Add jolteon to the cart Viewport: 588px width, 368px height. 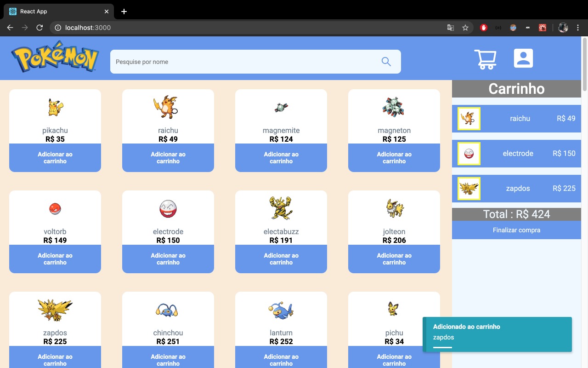394,259
